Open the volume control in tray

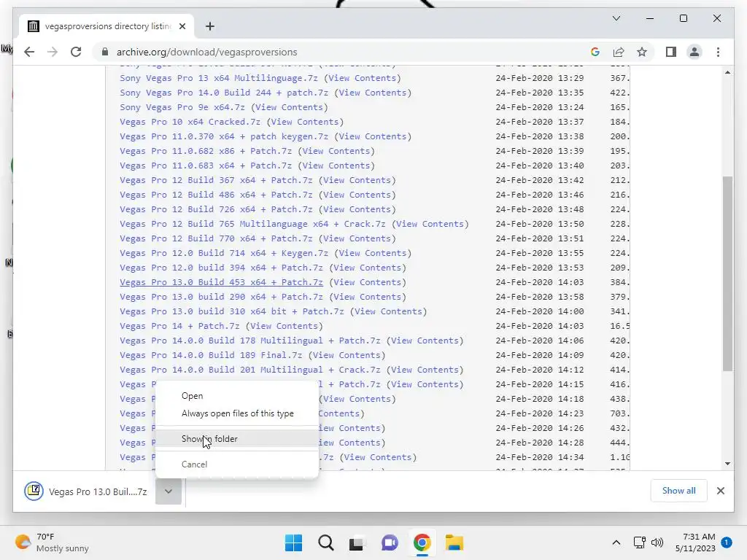click(657, 542)
